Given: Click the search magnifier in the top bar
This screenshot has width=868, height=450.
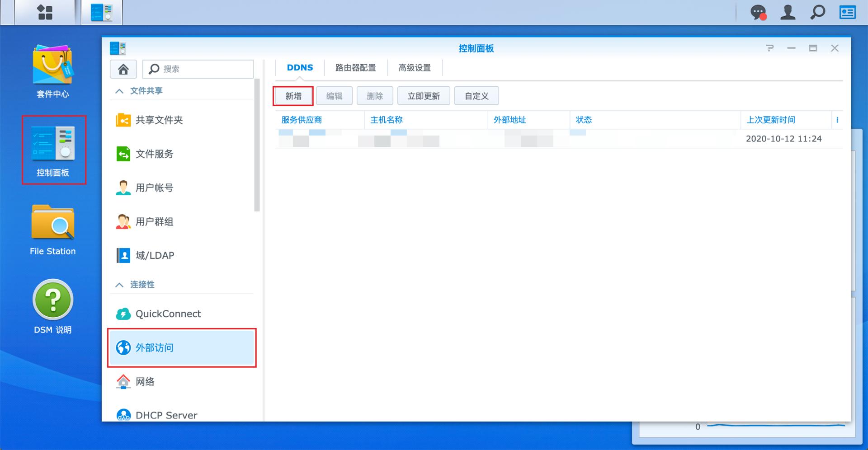Looking at the screenshot, I should click(x=816, y=12).
